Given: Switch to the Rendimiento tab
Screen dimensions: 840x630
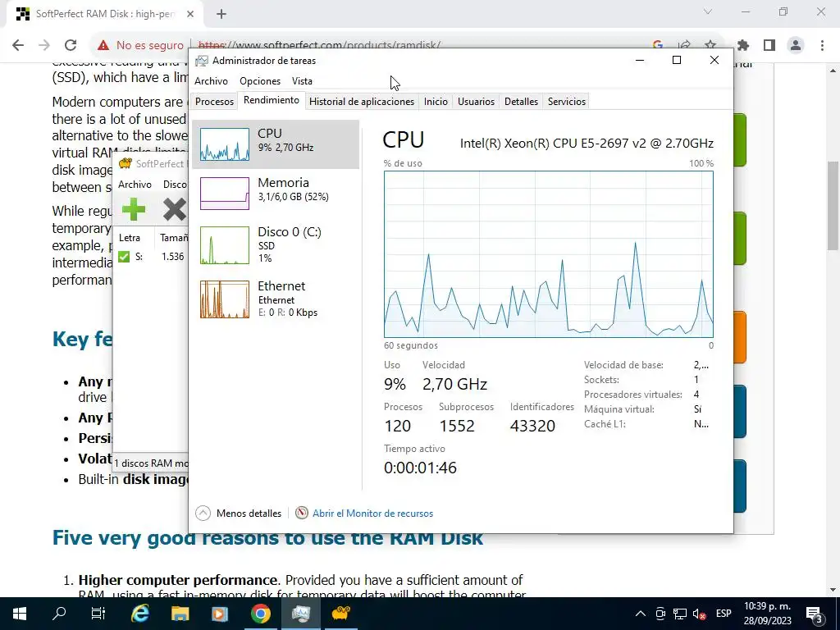Looking at the screenshot, I should point(271,100).
